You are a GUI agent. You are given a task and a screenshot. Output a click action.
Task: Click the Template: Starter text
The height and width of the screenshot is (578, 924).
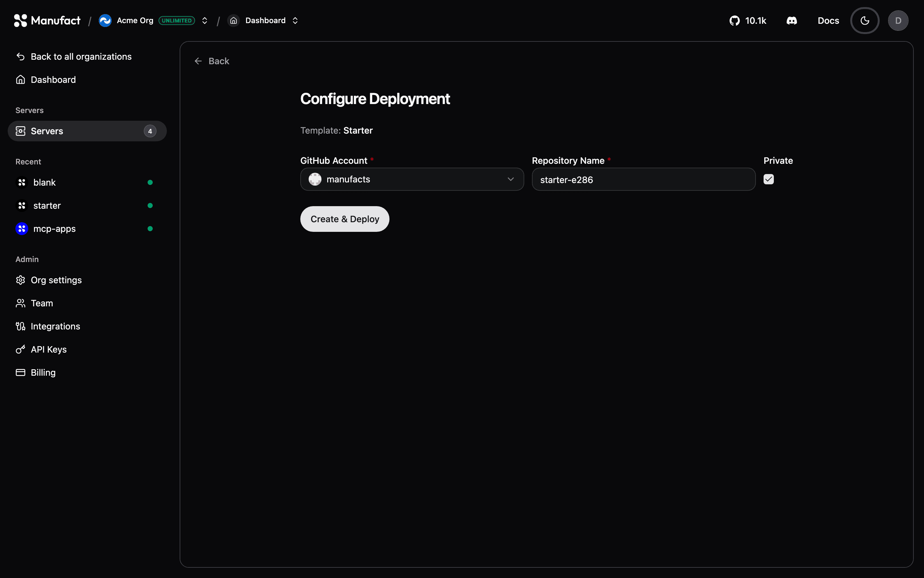336,130
